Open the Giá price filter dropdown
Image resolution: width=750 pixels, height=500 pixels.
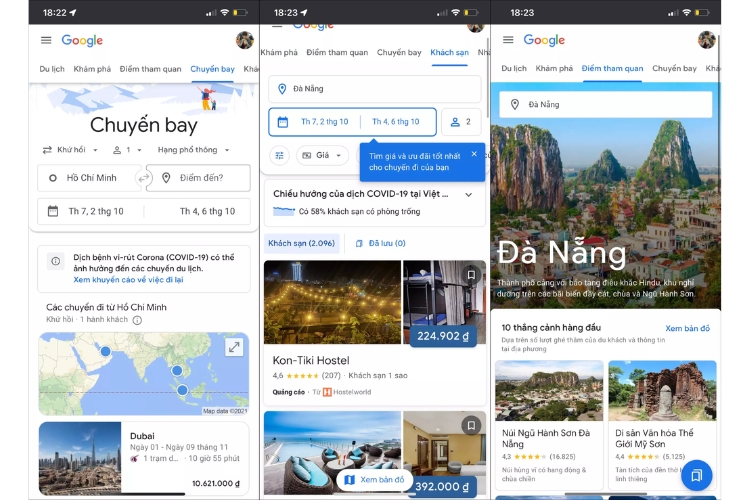322,156
